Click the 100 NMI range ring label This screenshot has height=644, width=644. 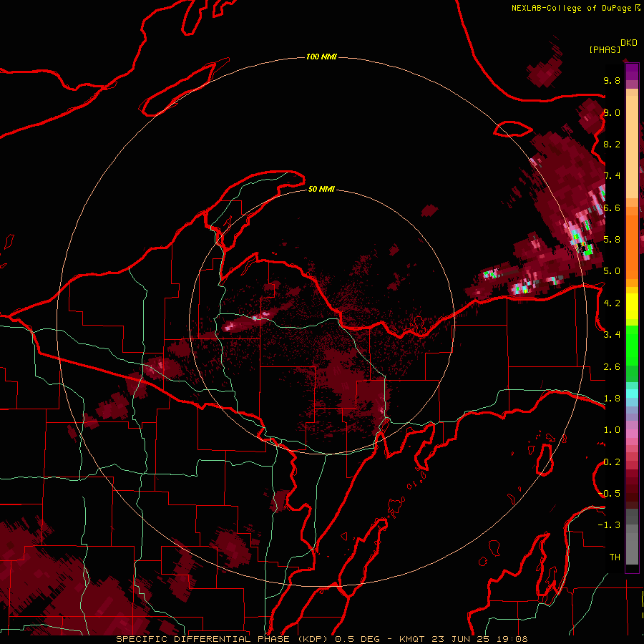[321, 57]
